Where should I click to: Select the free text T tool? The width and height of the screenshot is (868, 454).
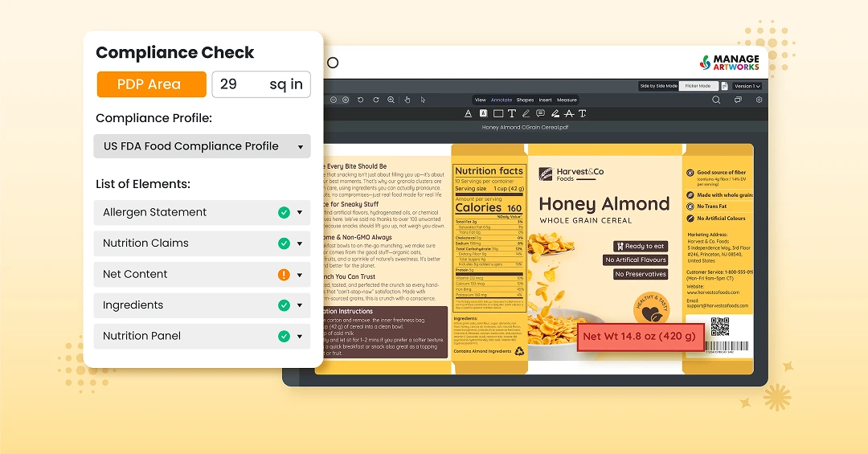511,113
